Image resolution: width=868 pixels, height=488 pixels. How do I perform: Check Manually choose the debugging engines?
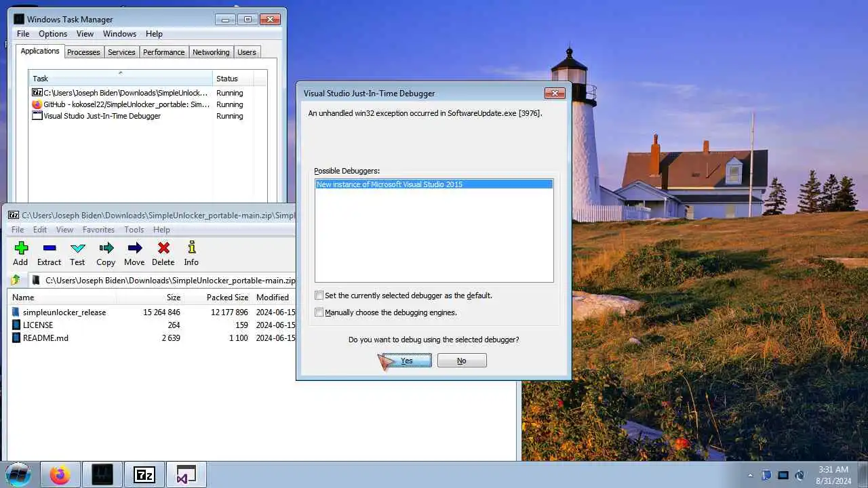tap(319, 312)
